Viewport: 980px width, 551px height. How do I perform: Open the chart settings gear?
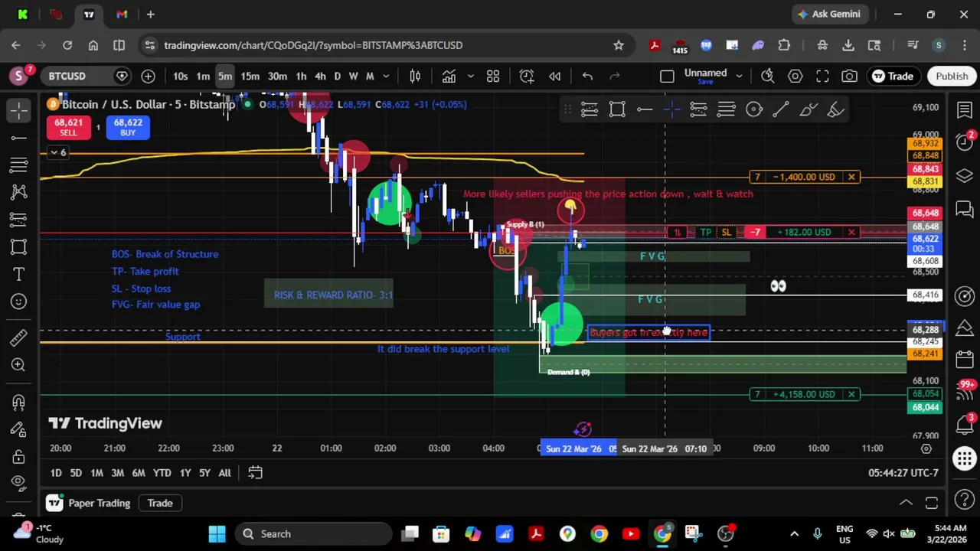point(795,76)
